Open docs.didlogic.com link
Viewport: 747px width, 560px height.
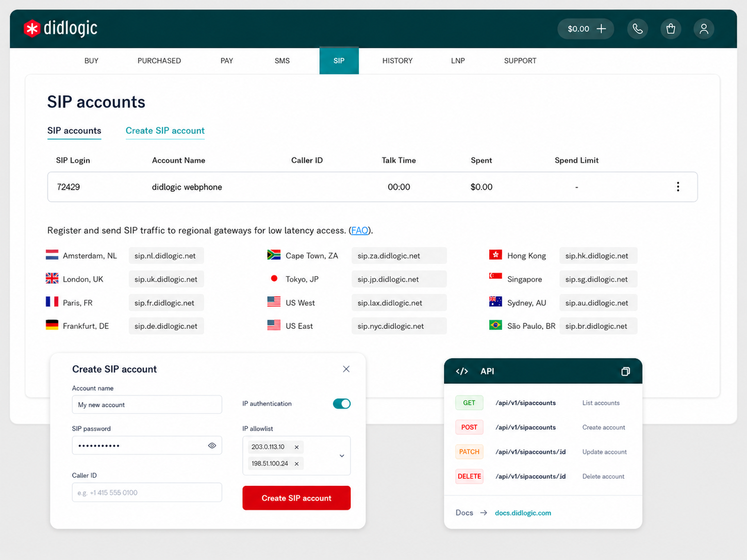523,513
